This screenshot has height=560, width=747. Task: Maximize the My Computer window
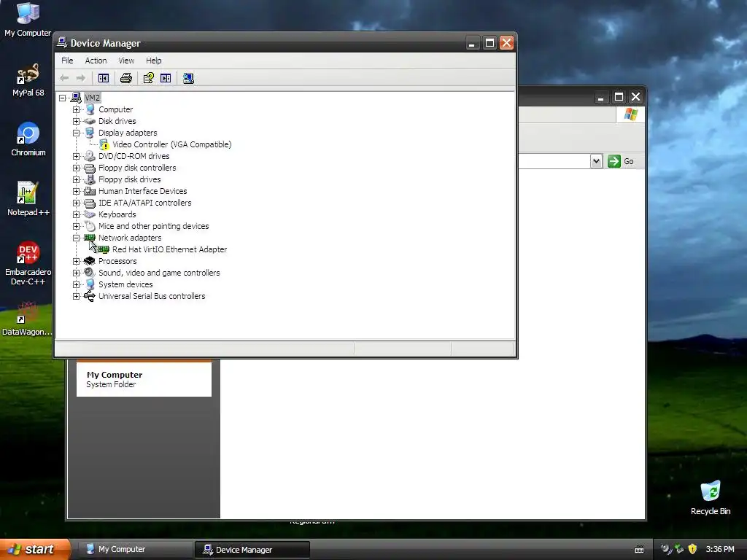click(x=619, y=97)
